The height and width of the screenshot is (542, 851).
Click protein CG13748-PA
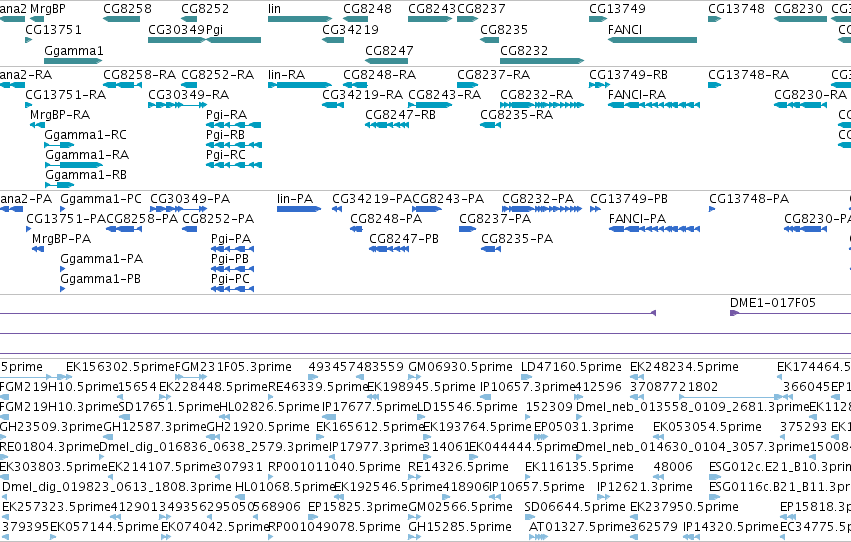[712, 209]
